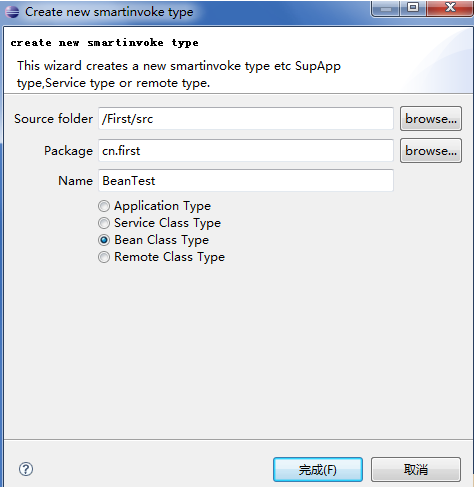Click the Package label text

tap(68, 151)
